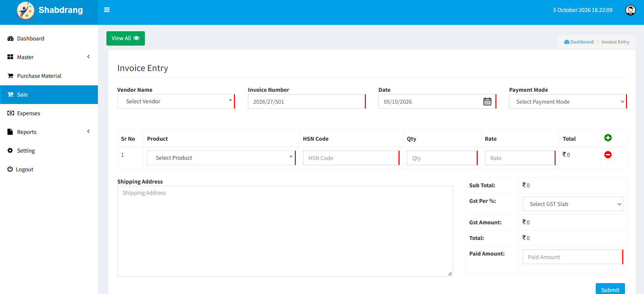
Task: Expand the Master submenu chevron
Action: [x=88, y=57]
